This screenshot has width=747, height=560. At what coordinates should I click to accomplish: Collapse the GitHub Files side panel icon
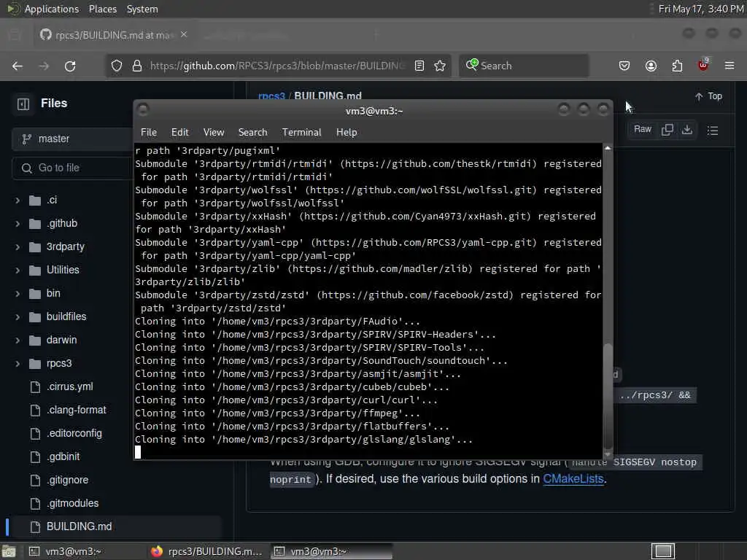tap(23, 104)
